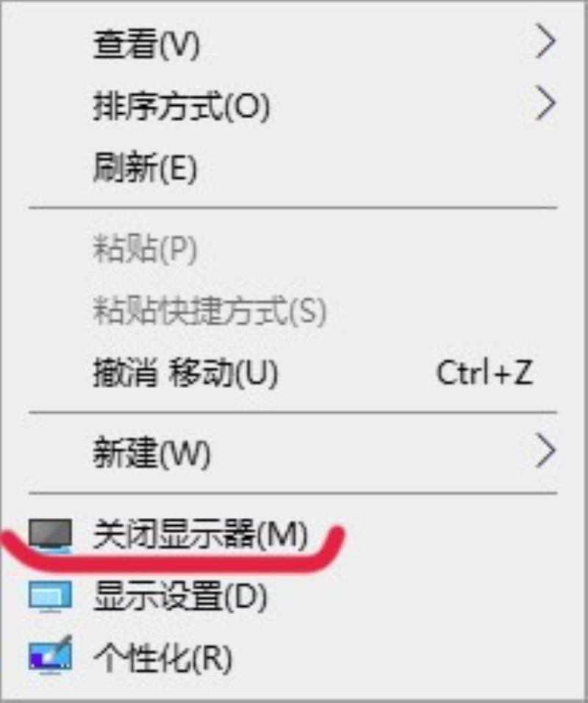Viewport: 588px width, 703px height.
Task: Expand the 查看(V) submenu arrow
Action: pos(546,42)
